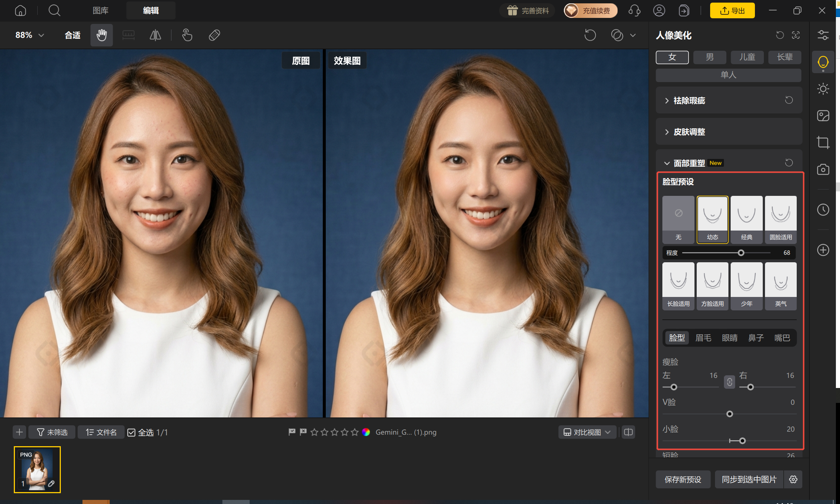Select the PNG portrait thumbnail
Screen dimensions: 840x504
(x=37, y=470)
